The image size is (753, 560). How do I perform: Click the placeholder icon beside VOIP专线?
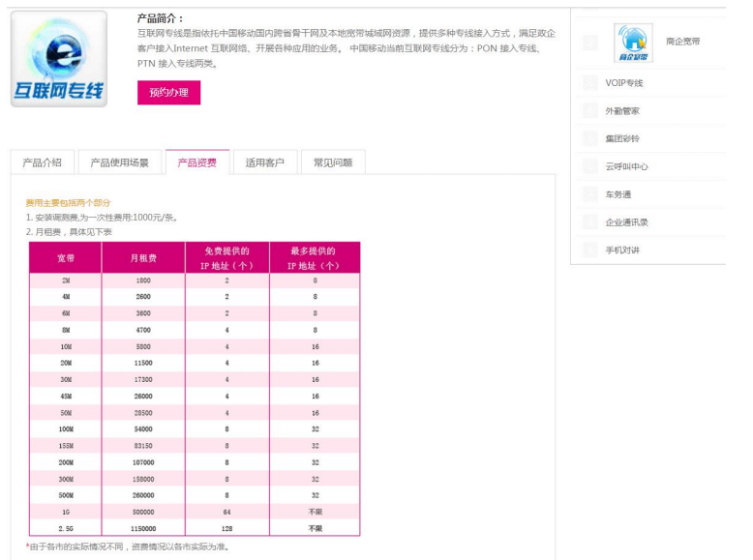click(590, 83)
